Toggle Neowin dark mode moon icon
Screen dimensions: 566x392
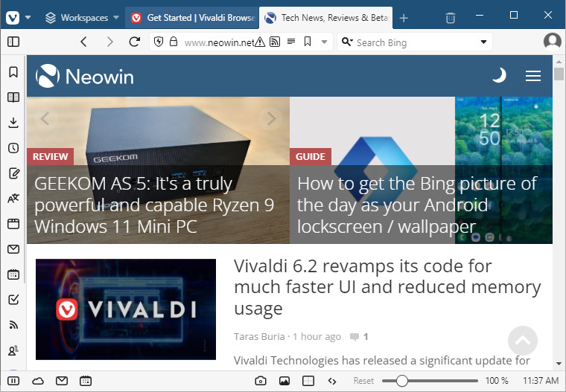pos(499,75)
